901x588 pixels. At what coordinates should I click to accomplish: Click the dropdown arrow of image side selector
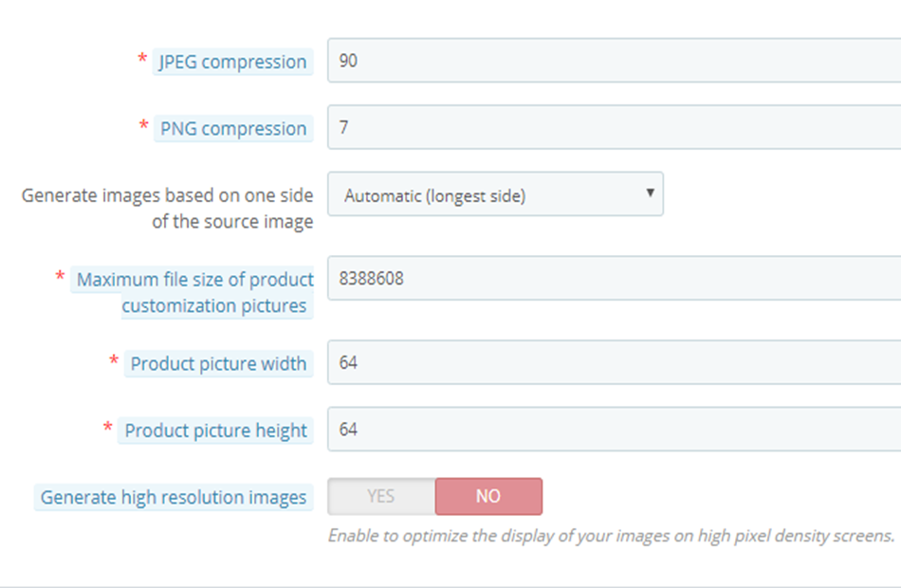650,193
